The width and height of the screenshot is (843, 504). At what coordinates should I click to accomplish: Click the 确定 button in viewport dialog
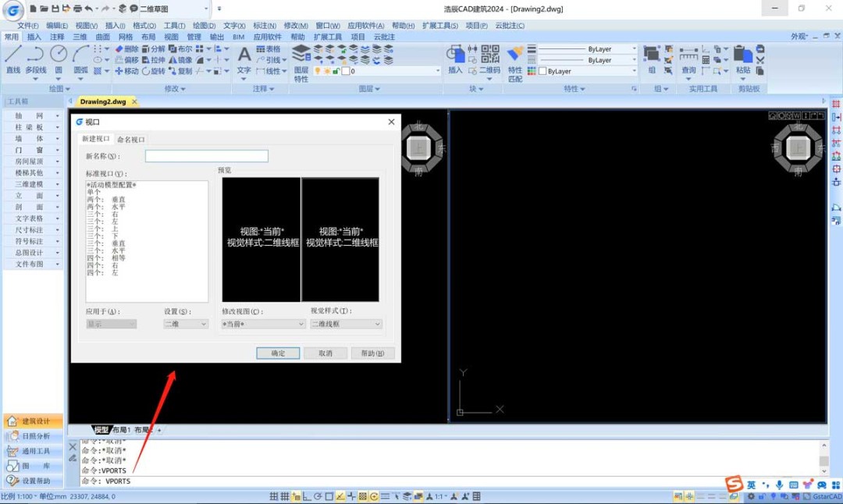278,353
